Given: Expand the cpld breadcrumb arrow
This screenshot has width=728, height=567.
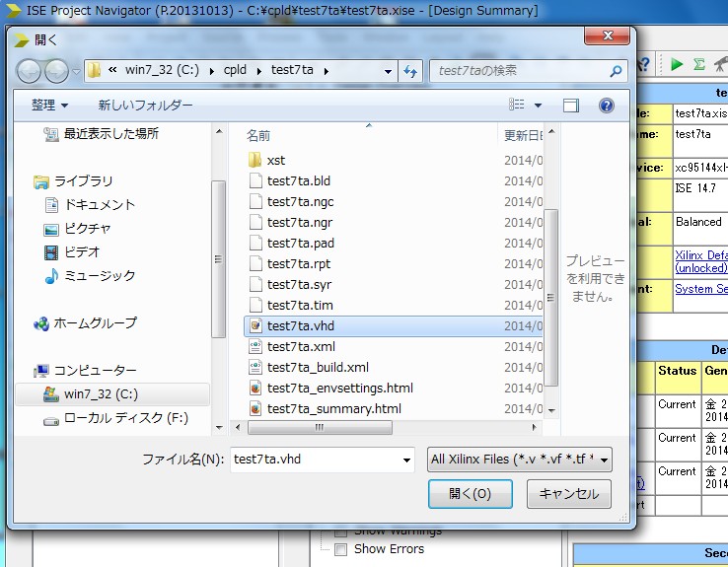Looking at the screenshot, I should (x=259, y=71).
